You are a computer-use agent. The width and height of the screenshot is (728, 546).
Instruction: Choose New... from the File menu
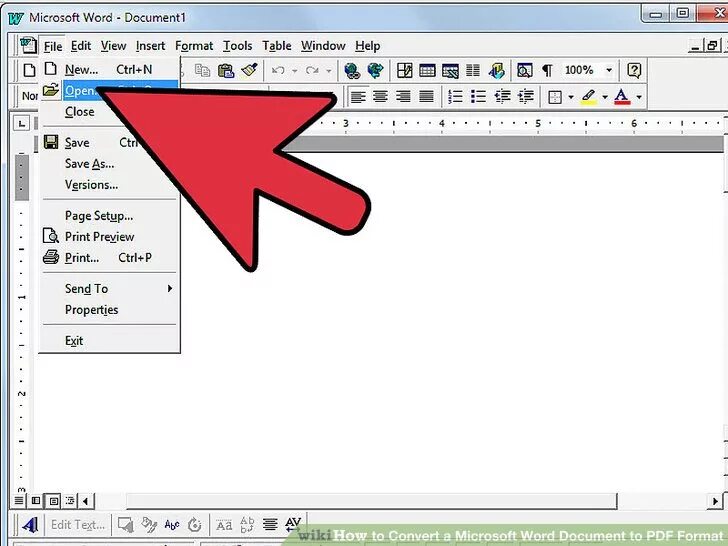tap(110, 70)
